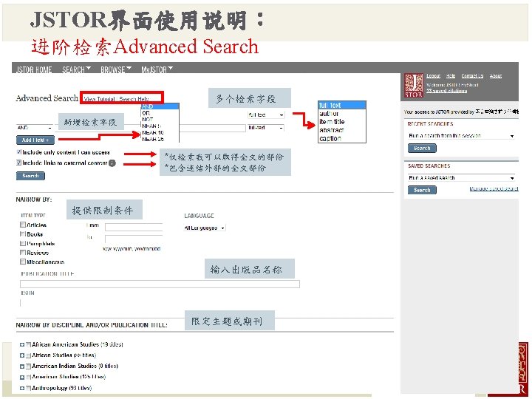Open the View Tutorial link
The image size is (532, 399).
click(99, 99)
